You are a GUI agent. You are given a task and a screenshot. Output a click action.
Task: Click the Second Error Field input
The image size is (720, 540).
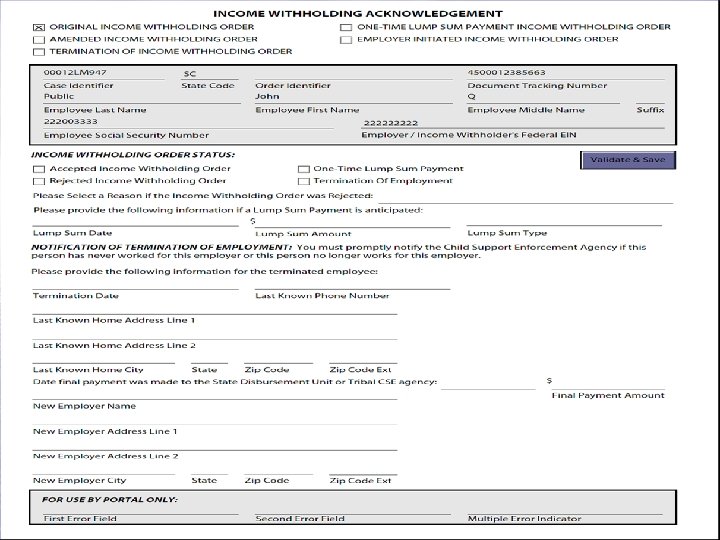point(353,509)
